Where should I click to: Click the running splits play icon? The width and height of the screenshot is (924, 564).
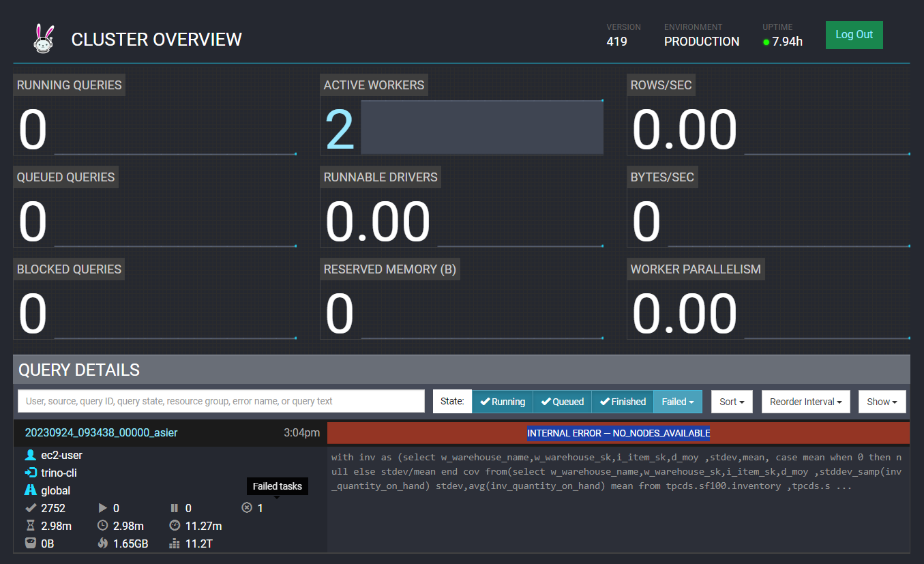tap(103, 508)
